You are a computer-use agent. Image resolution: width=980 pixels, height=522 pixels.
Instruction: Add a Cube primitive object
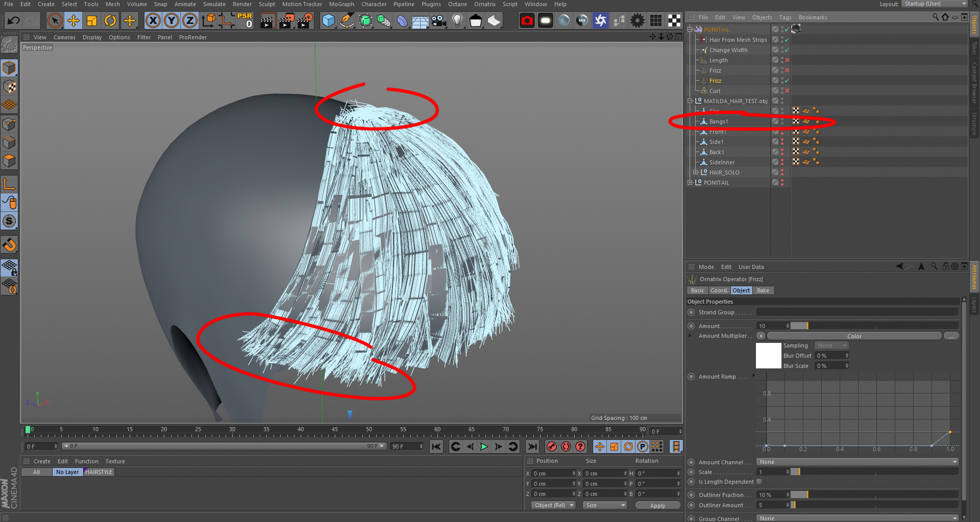[328, 21]
